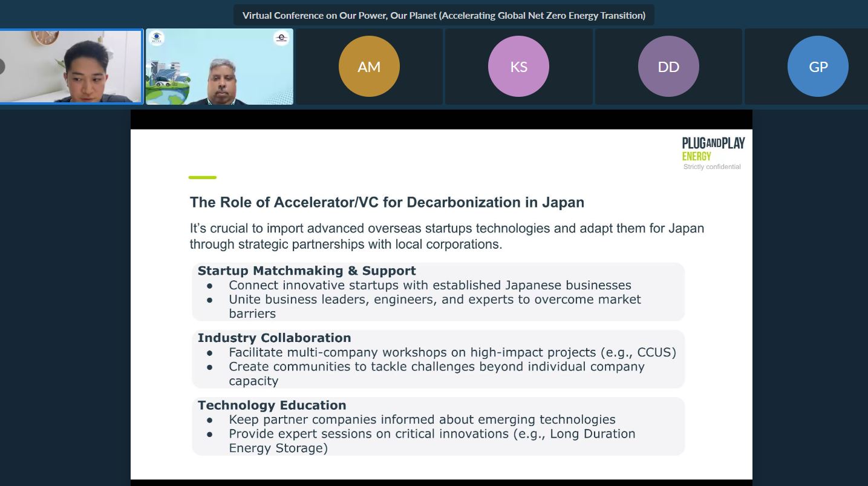Choose the GP participant avatar
This screenshot has height=486, width=868.
pyautogui.click(x=818, y=67)
